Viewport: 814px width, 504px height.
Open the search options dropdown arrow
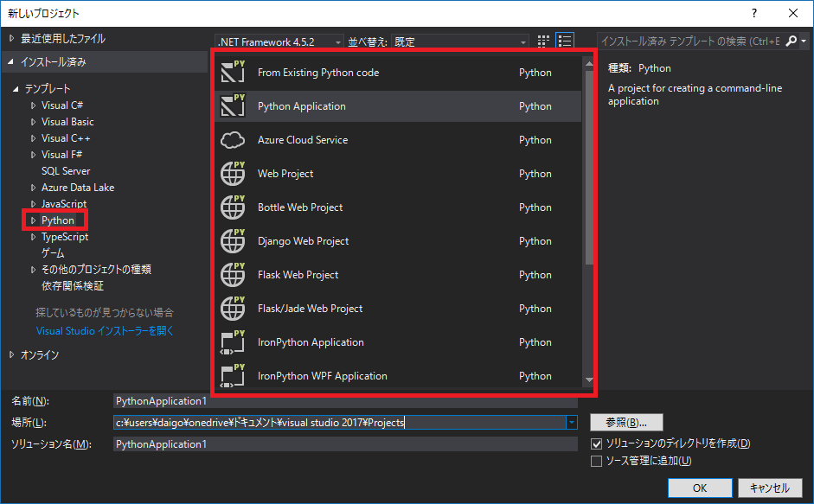tap(804, 41)
